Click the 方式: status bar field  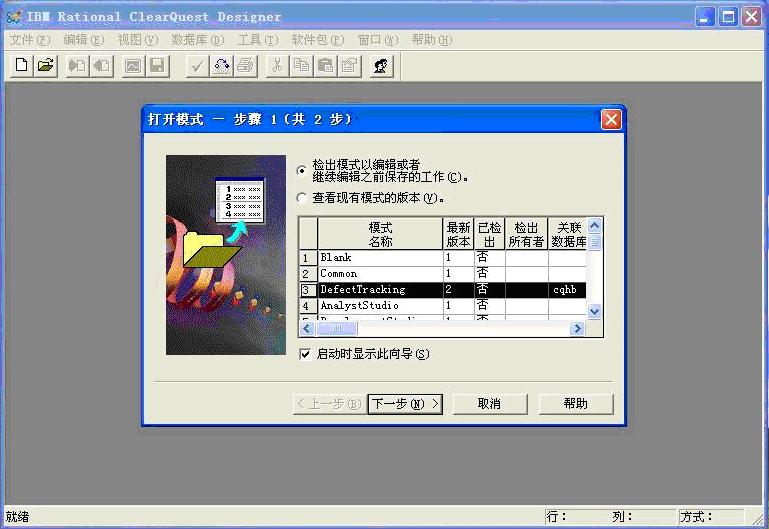click(x=711, y=517)
